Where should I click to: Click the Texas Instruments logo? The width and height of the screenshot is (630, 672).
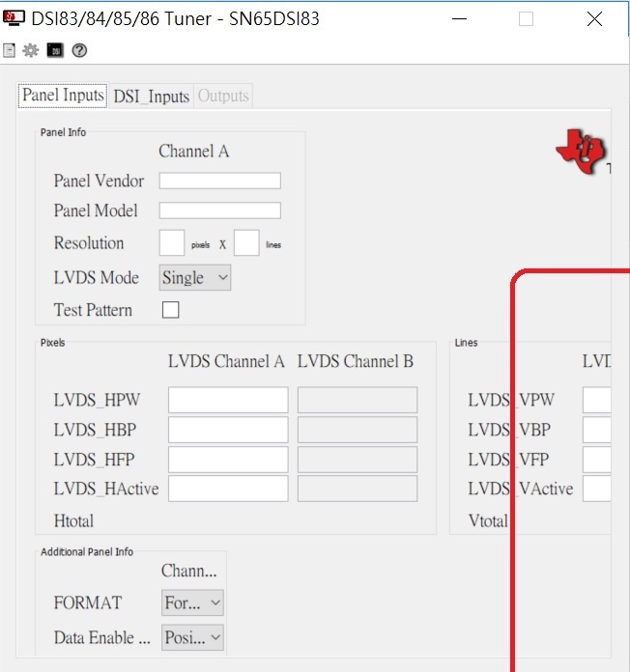coord(581,152)
